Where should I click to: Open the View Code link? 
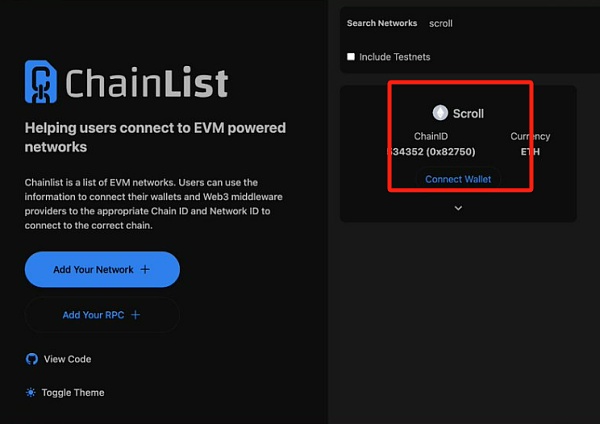[x=67, y=359]
